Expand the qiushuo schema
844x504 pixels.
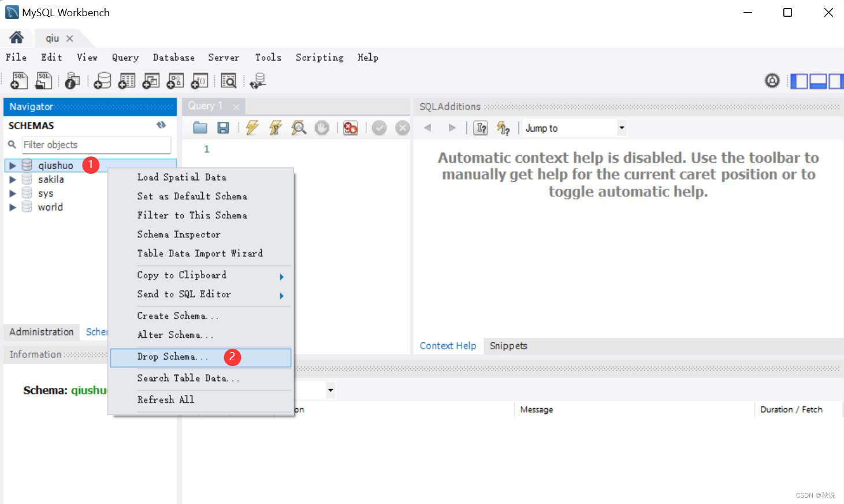[x=12, y=166]
